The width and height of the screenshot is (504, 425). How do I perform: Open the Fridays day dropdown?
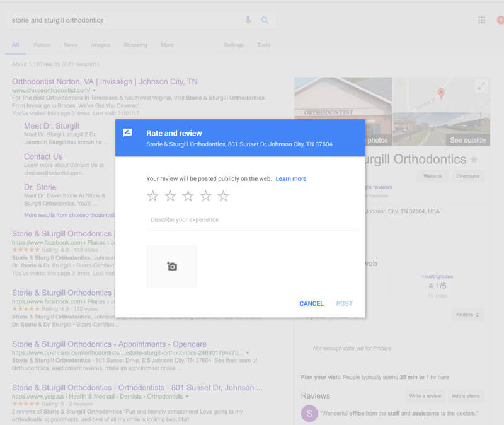pos(467,315)
